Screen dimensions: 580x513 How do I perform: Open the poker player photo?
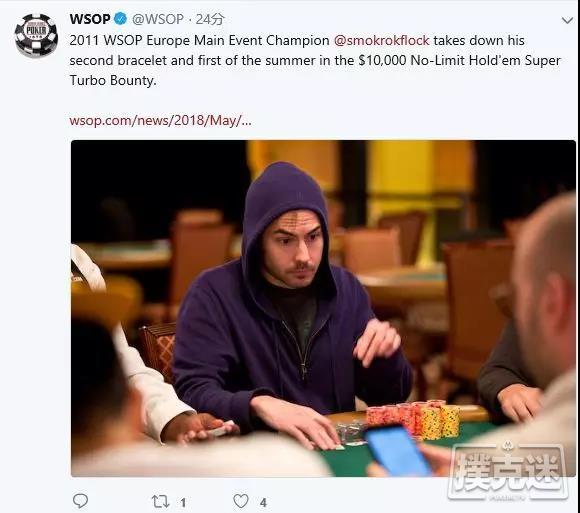[x=323, y=308]
